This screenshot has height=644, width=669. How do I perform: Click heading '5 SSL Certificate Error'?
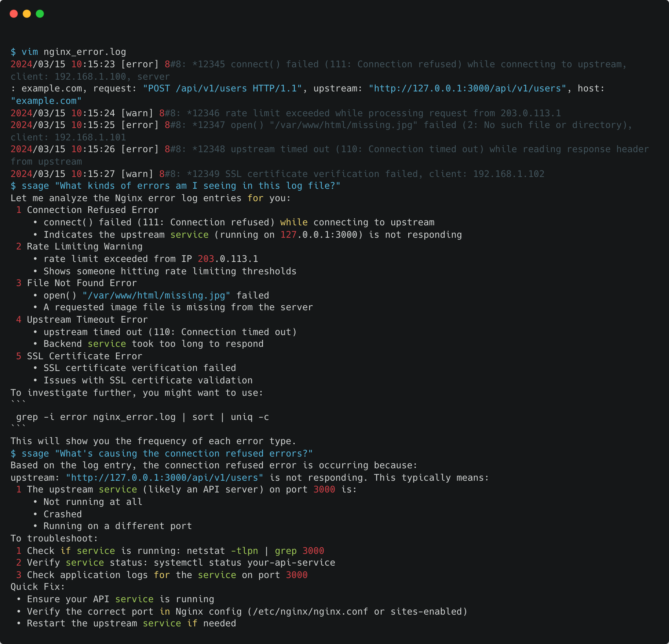[x=79, y=356]
